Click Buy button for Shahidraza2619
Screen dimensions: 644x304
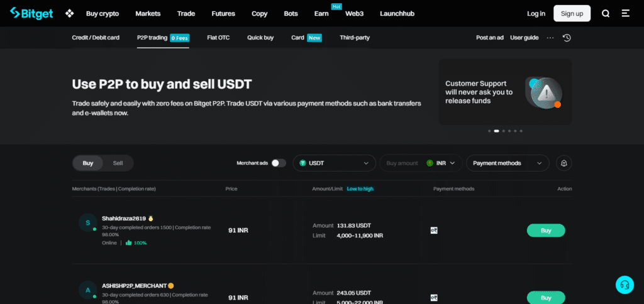(x=546, y=231)
